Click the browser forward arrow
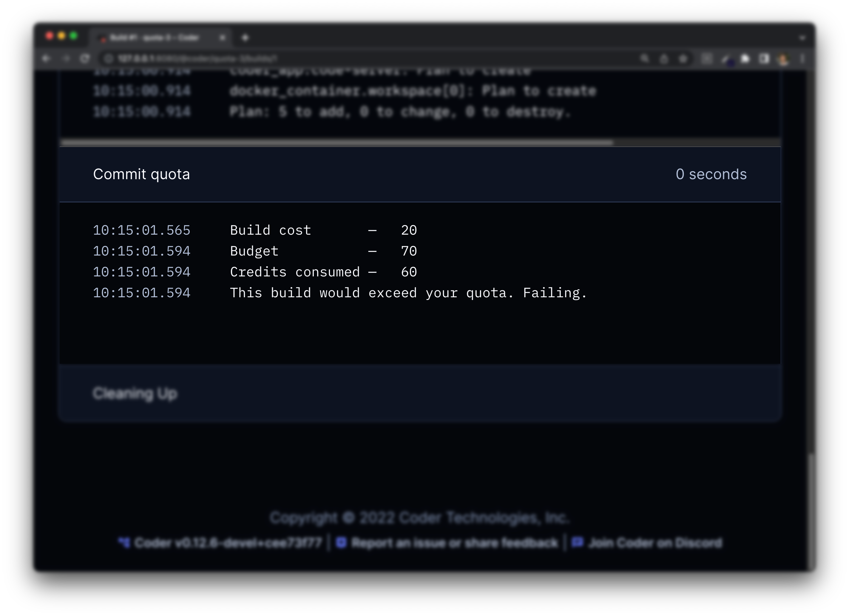Viewport: 849px width, 616px height. click(x=66, y=58)
